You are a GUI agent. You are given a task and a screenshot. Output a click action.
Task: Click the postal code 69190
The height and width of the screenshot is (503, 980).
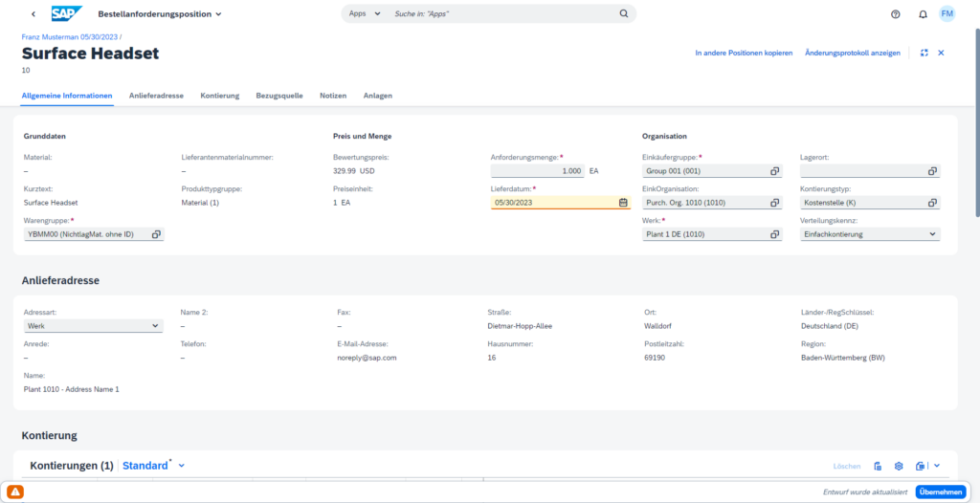[655, 358]
